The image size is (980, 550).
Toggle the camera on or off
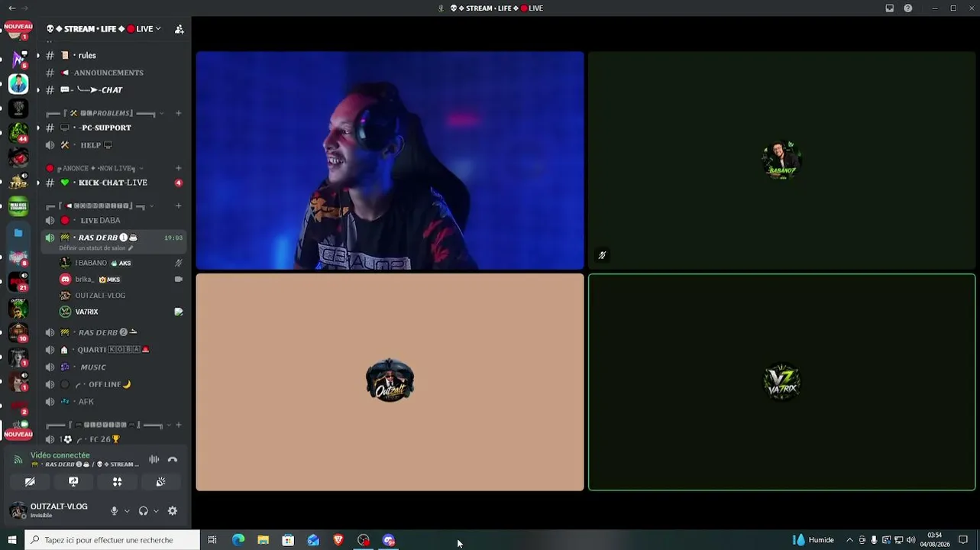coord(30,482)
